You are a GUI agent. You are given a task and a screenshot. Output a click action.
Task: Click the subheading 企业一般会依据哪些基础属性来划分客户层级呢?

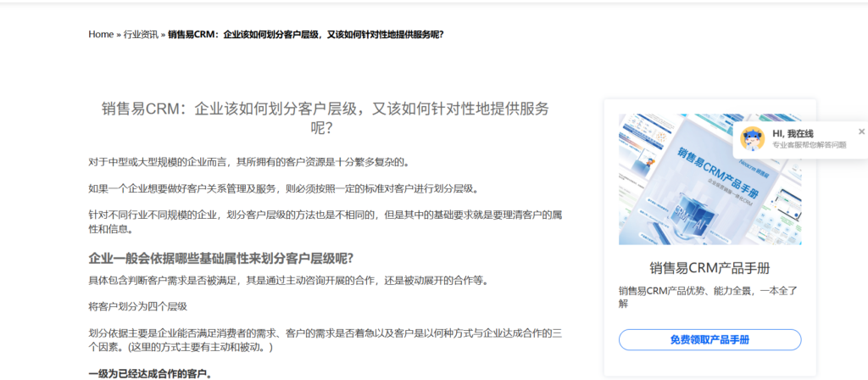[x=221, y=259]
